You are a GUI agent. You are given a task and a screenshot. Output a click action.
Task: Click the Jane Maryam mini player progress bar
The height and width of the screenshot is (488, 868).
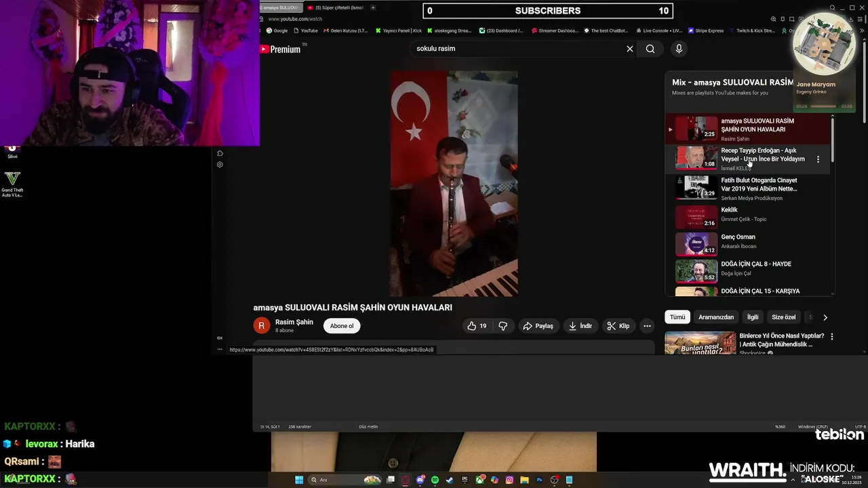tap(823, 106)
